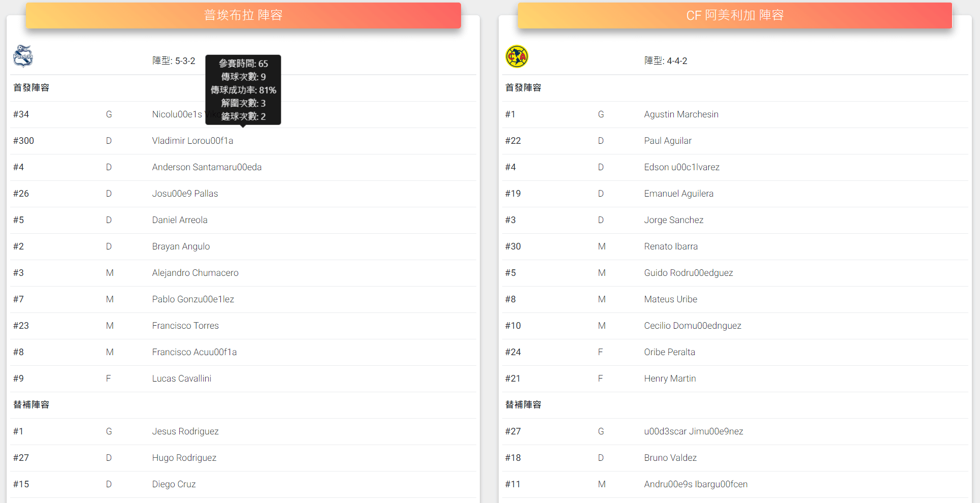Click position M in Renato Ibarra row
980x503 pixels.
[602, 246]
